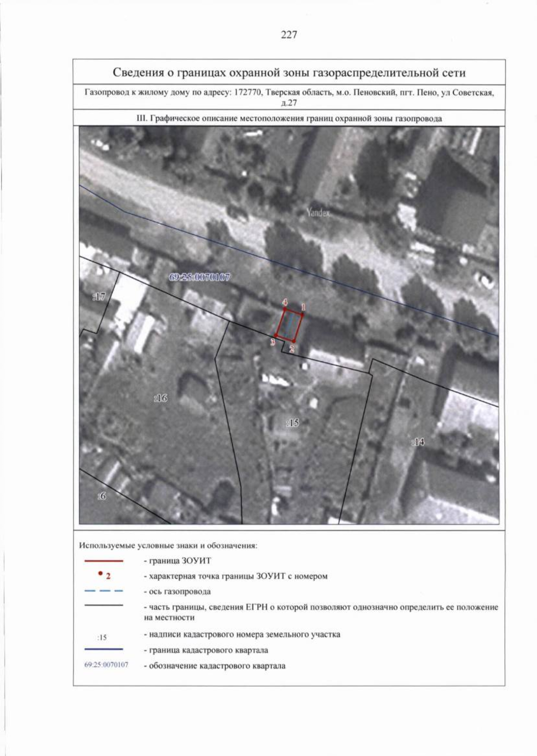Select the heading about границах охранной зоны газораспределительной сети
Screen dimensions: 537x756
coord(289,73)
